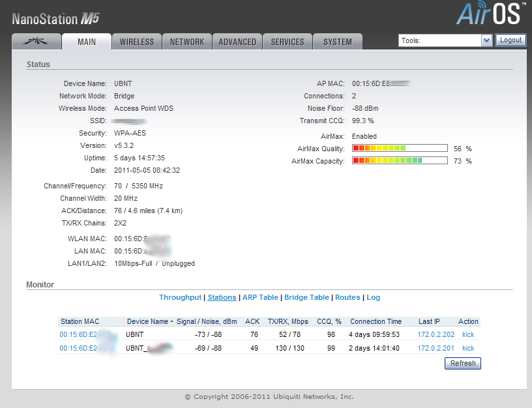The height and width of the screenshot is (408, 532).
Task: Open the NETWORK tab
Action: (x=187, y=42)
